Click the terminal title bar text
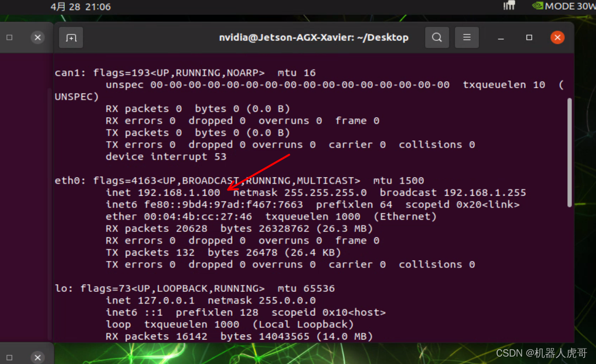 coord(313,38)
